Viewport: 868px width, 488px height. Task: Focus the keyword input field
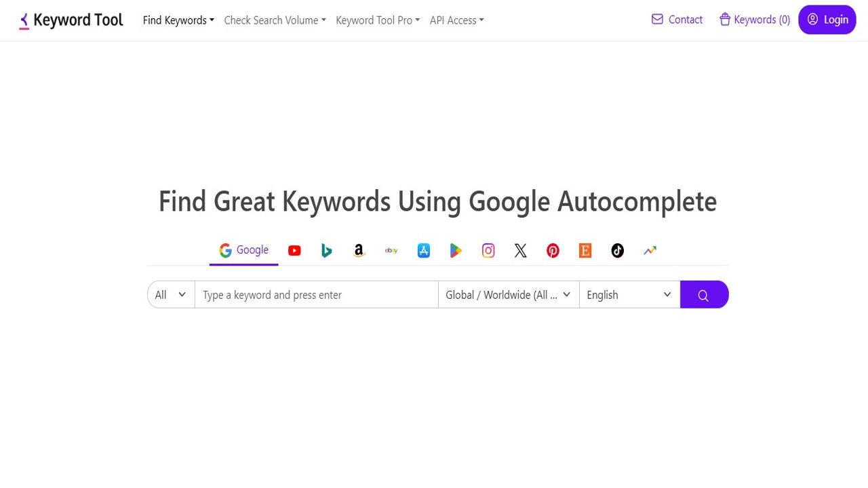tap(317, 295)
